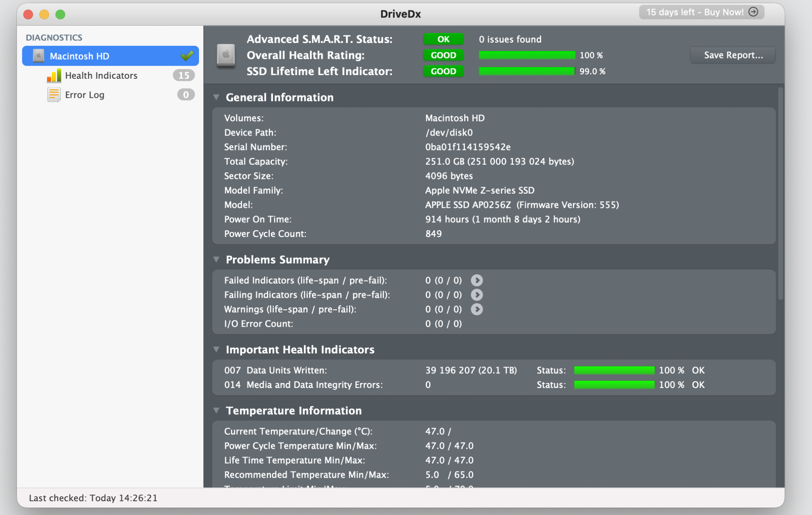Click Power Cycle Count value 849
Image resolution: width=812 pixels, height=515 pixels.
pos(433,234)
